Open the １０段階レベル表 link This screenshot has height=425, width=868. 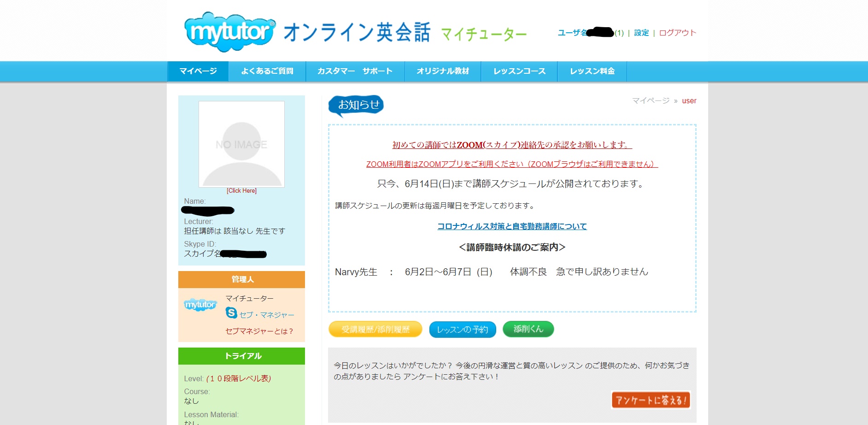(x=239, y=378)
